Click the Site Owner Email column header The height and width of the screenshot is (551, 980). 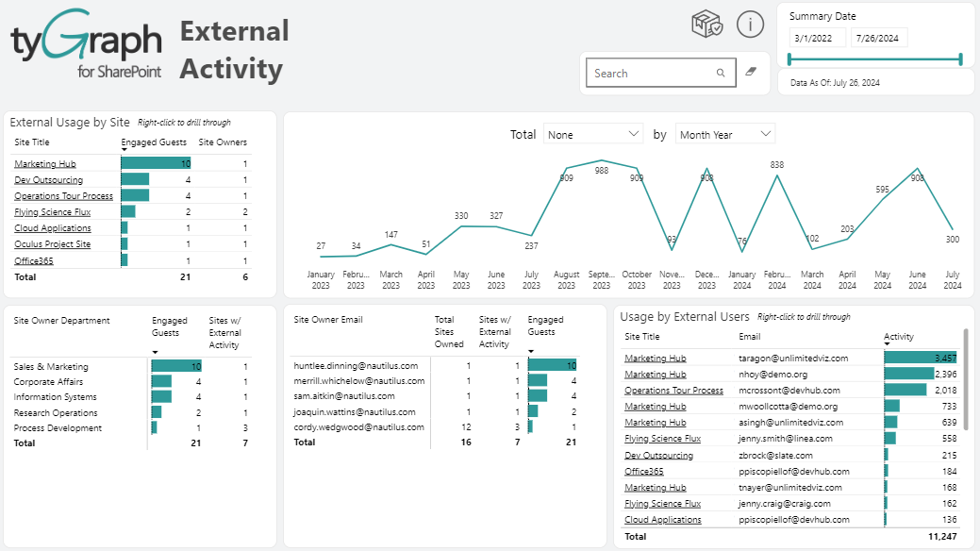[x=328, y=320]
